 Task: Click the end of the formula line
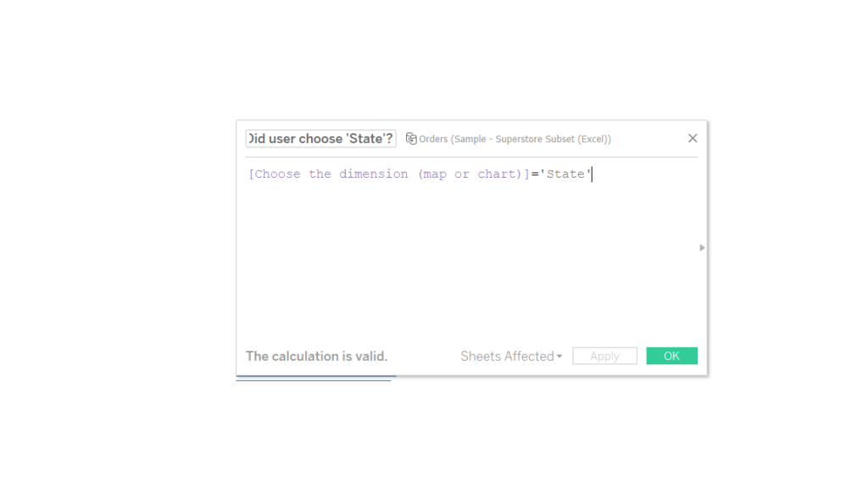[x=593, y=174]
